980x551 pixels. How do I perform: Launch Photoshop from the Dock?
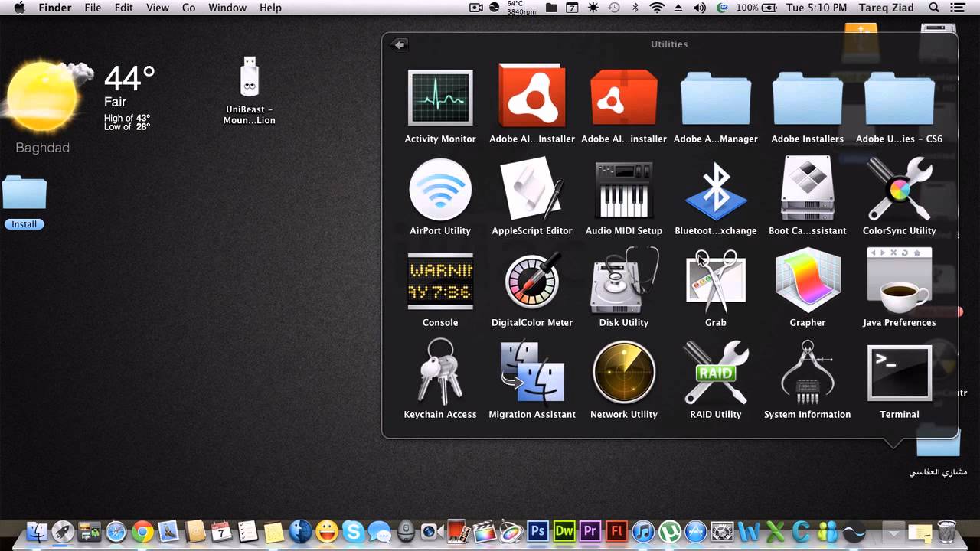point(538,530)
